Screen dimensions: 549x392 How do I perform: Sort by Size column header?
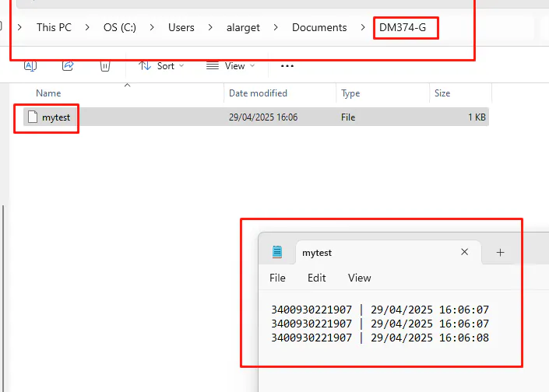(x=442, y=93)
